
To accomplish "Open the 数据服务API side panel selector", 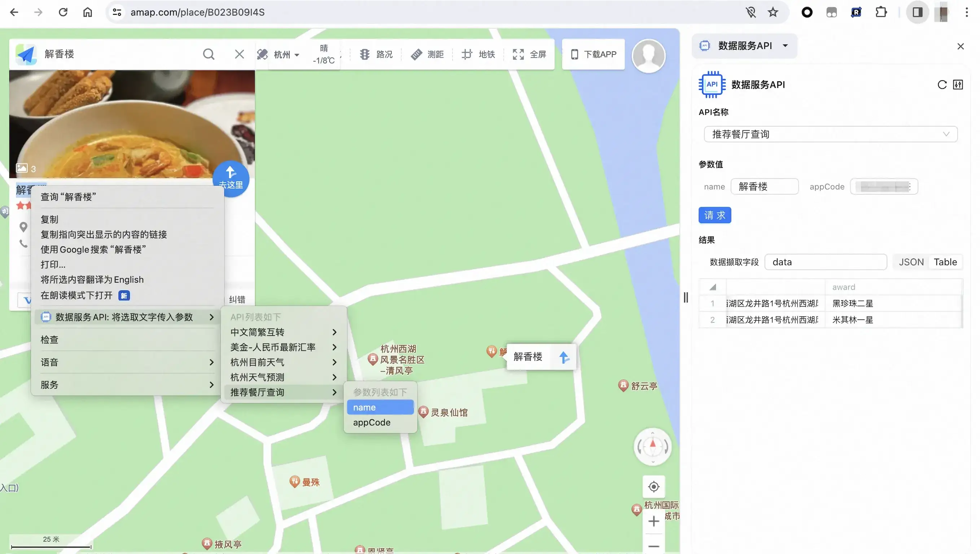I will [x=744, y=46].
